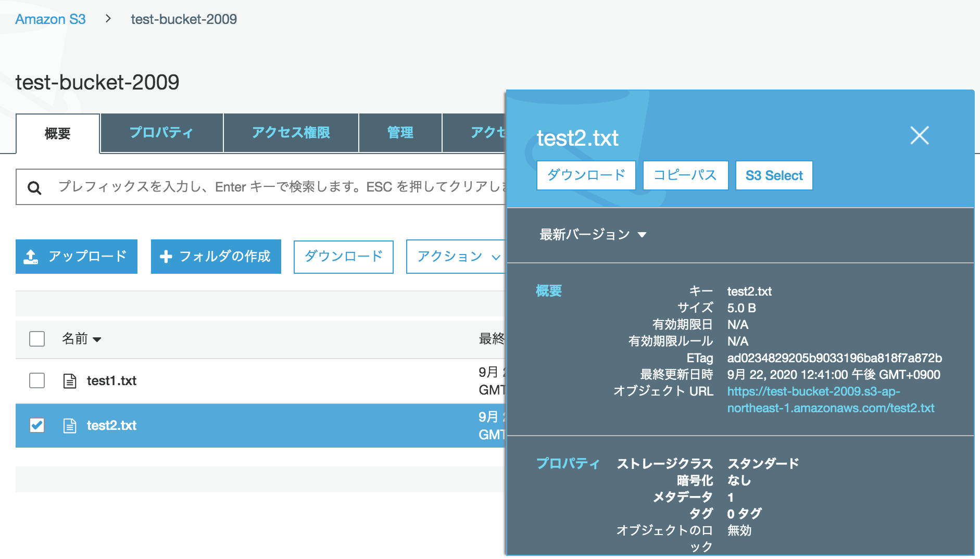The height and width of the screenshot is (559, 980).
Task: Click the ETag value text
Action: [834, 358]
